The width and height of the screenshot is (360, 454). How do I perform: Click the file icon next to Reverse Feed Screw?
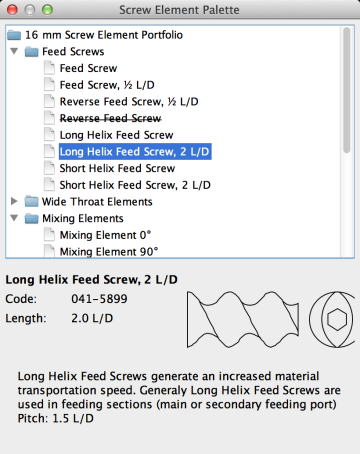[x=49, y=118]
